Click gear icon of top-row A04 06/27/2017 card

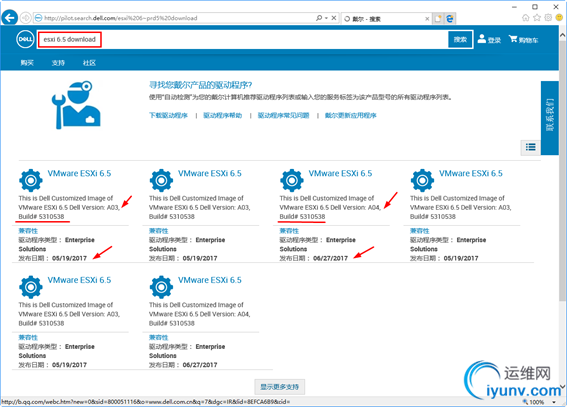point(292,180)
